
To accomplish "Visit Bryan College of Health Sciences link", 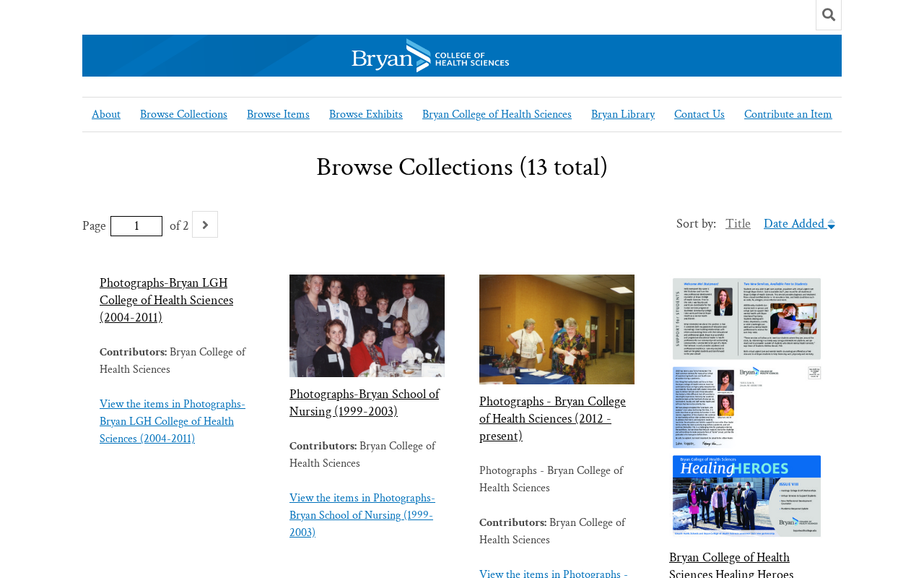I will (x=497, y=114).
